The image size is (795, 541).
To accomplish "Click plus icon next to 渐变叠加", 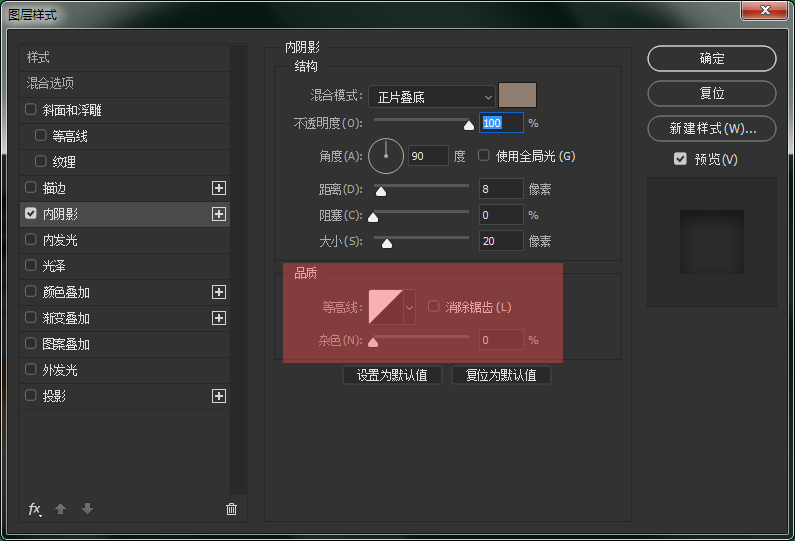I will [219, 318].
